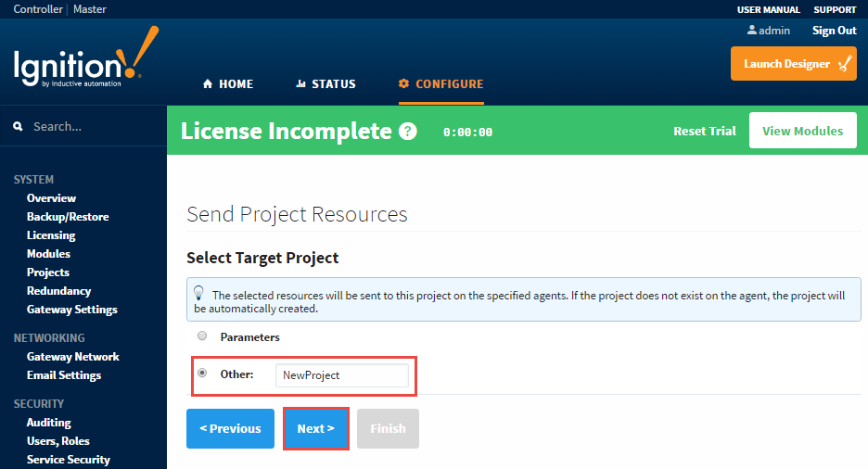Open Licensing in the sidebar

click(51, 235)
